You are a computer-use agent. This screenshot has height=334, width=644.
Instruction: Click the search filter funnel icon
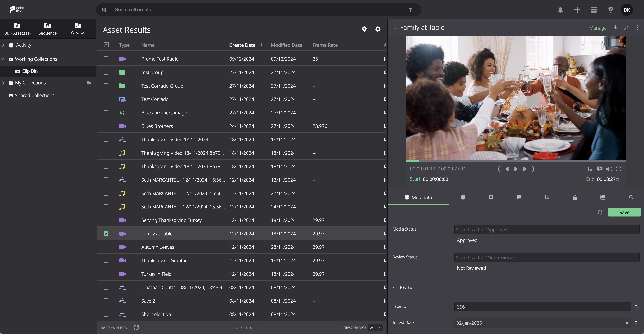point(410,10)
